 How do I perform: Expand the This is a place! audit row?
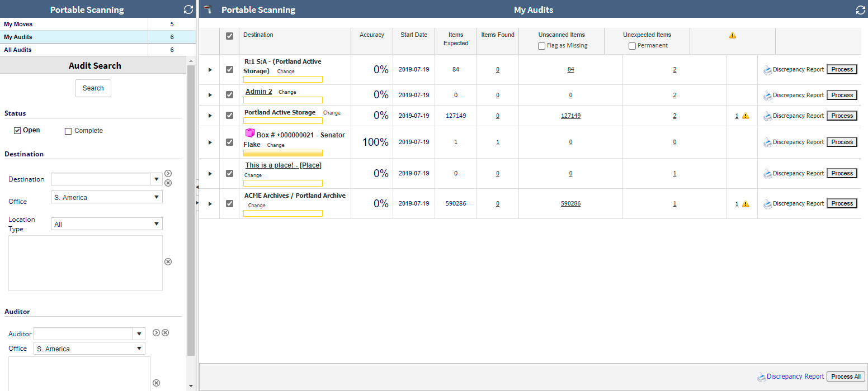(210, 174)
